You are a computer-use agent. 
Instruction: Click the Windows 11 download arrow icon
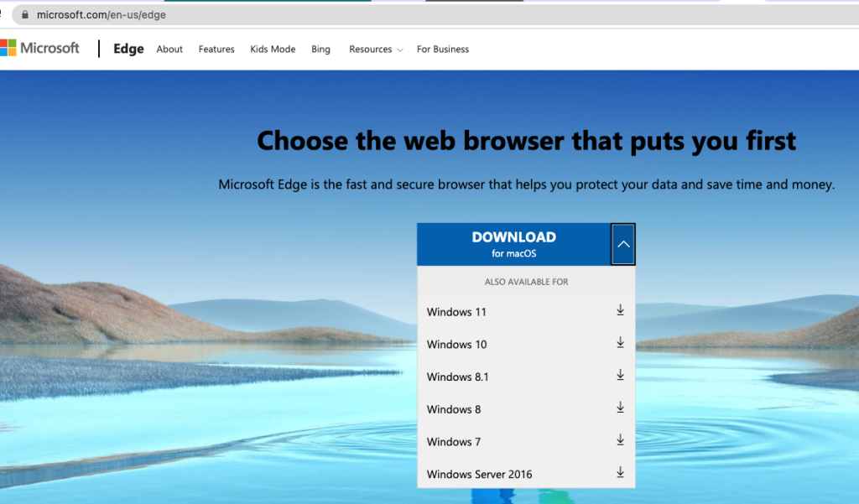click(x=621, y=310)
